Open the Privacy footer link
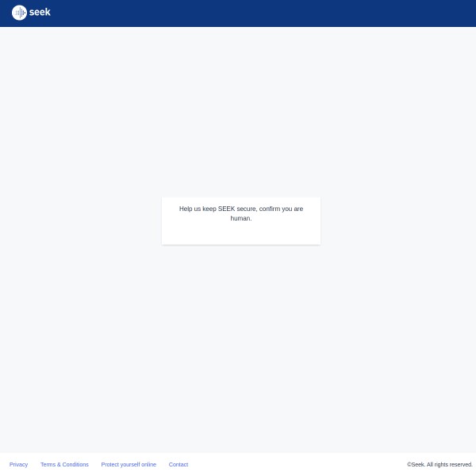 (18, 464)
